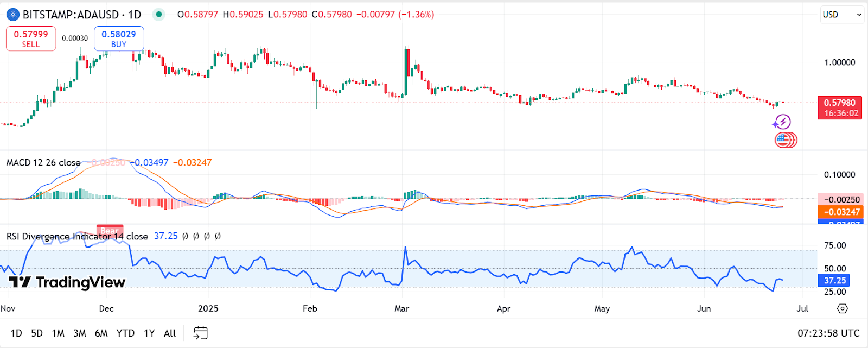868x348 pixels.
Task: Click the MACD legend value -0.03497
Action: 149,163
